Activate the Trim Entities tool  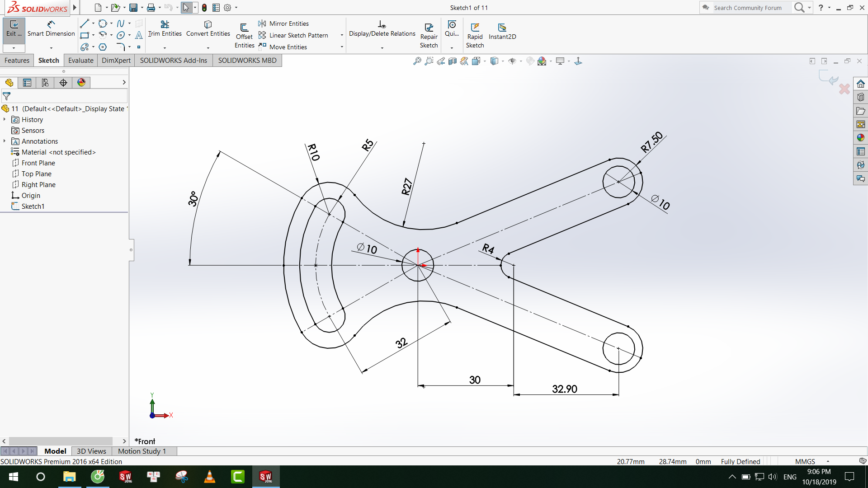pos(165,28)
